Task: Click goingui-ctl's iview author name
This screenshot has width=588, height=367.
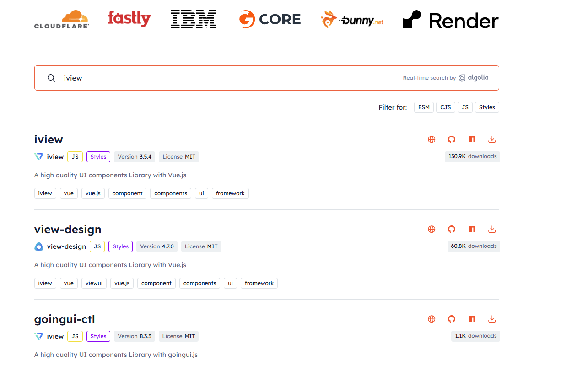Action: pyautogui.click(x=55, y=336)
